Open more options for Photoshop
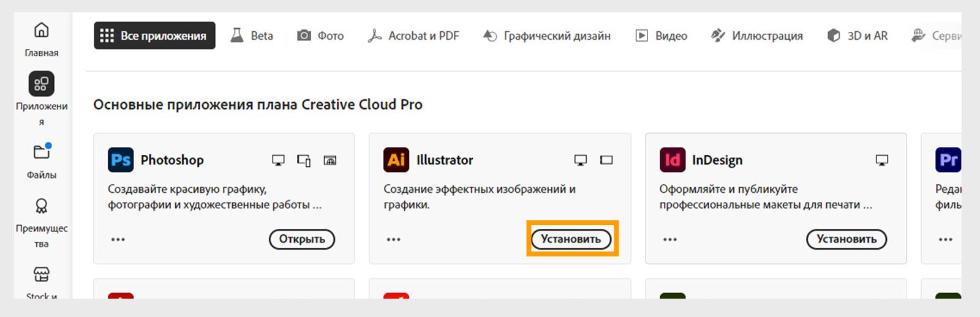The image size is (980, 317). [118, 239]
